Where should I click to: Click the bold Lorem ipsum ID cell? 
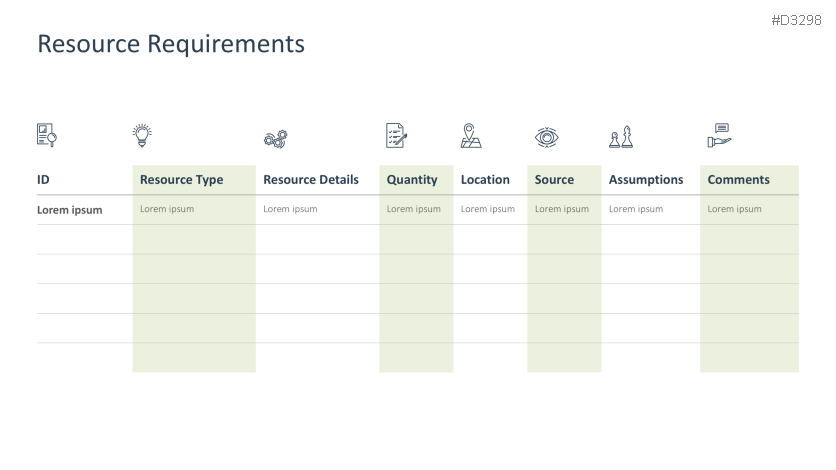point(70,210)
